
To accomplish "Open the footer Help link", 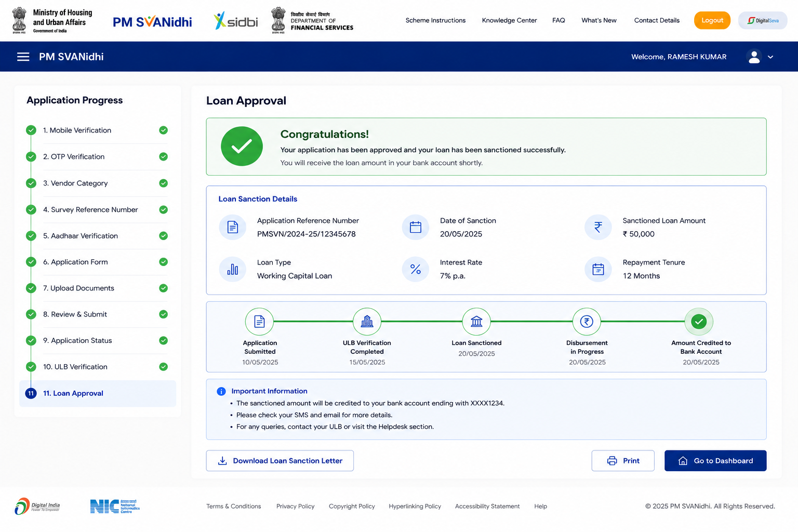I will 541,507.
